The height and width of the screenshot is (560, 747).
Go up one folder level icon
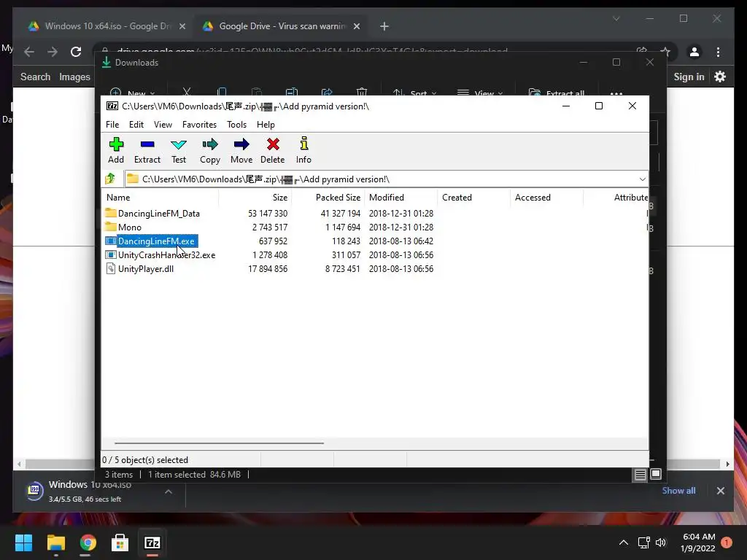(111, 179)
